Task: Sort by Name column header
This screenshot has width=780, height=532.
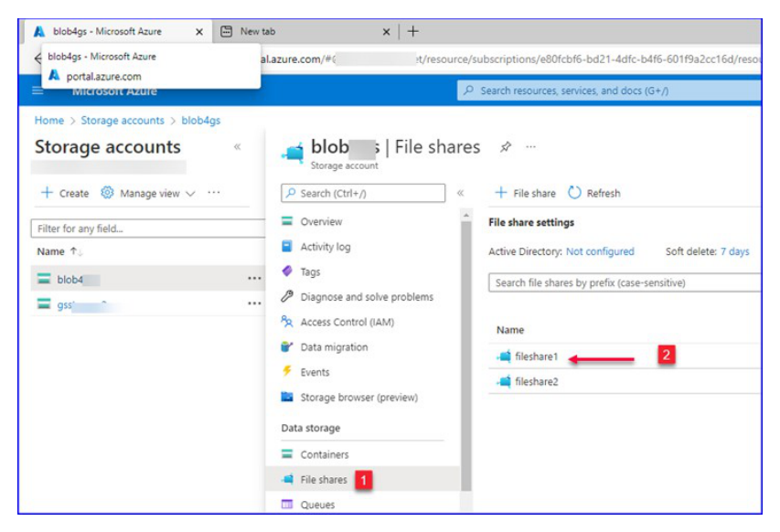Action: pyautogui.click(x=59, y=251)
